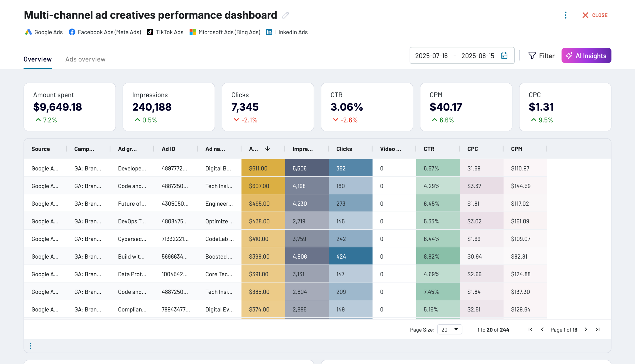The height and width of the screenshot is (364, 635).
Task: Open the Page Size dropdown
Action: coord(449,330)
